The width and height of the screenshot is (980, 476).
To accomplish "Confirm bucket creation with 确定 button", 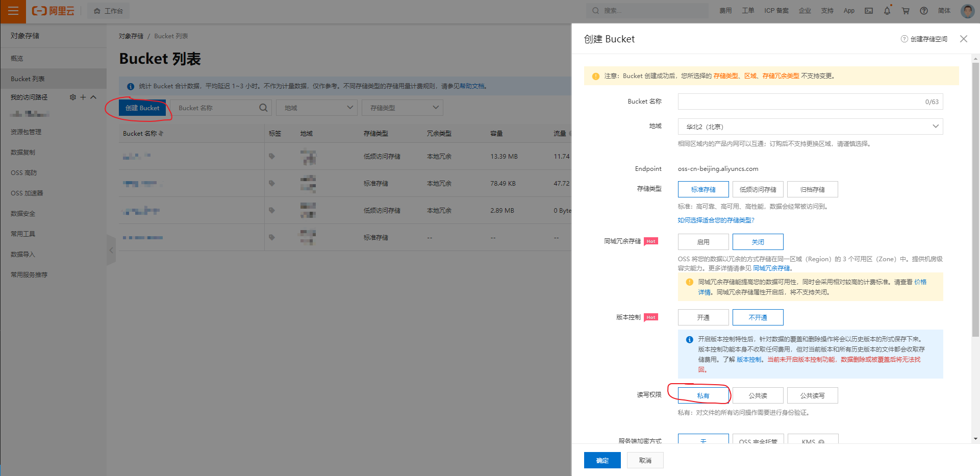I will click(x=602, y=460).
